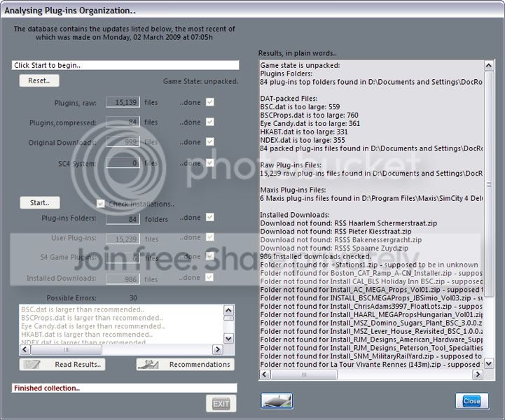The width and height of the screenshot is (505, 420).
Task: Toggle the Plug-ins Folders done checkbox
Action: [x=210, y=217]
